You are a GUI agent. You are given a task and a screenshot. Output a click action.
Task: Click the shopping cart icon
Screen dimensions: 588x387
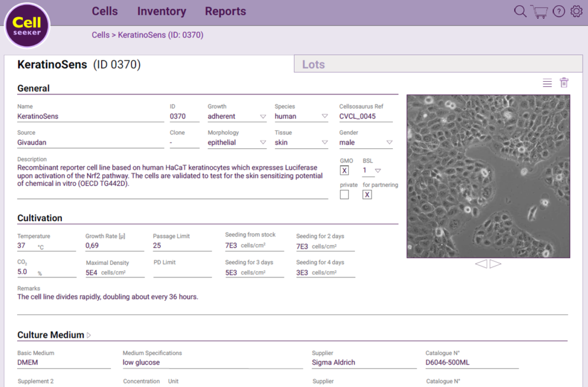pyautogui.click(x=539, y=11)
